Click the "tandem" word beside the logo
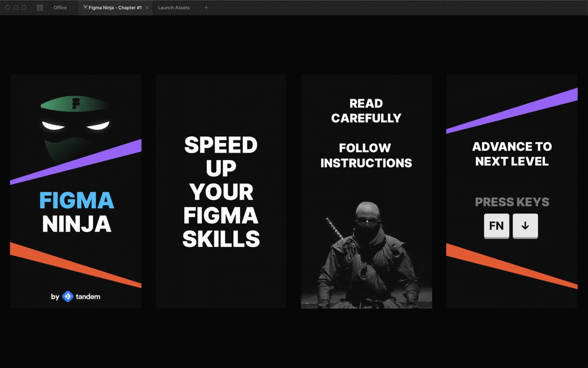The width and height of the screenshot is (588, 368). 88,296
